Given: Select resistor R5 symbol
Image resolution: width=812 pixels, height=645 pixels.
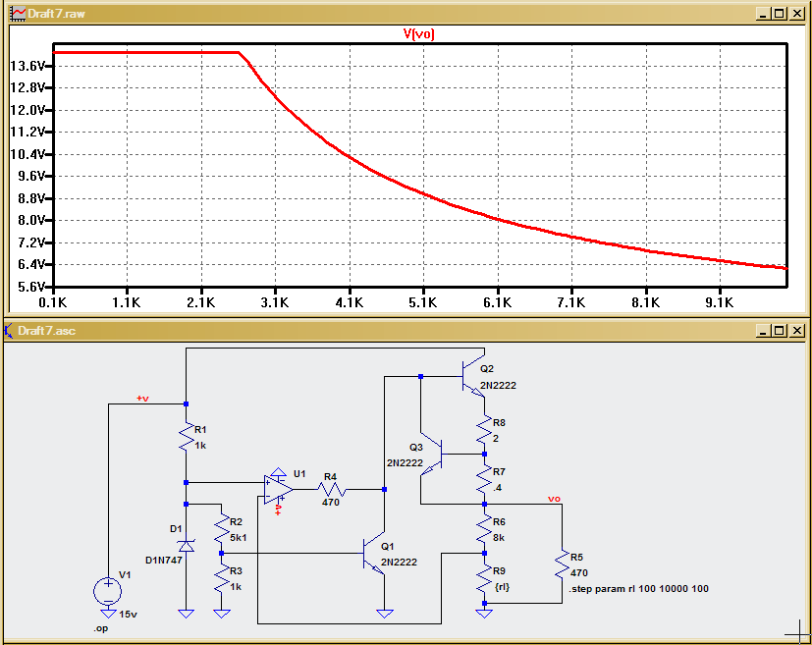Looking at the screenshot, I should tap(562, 564).
